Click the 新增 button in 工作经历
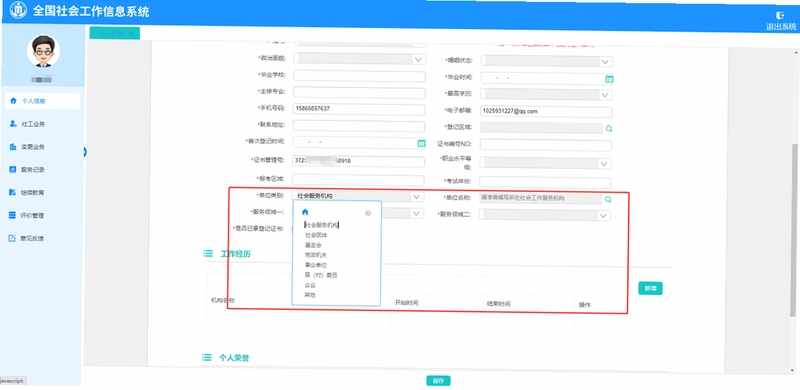 650,288
